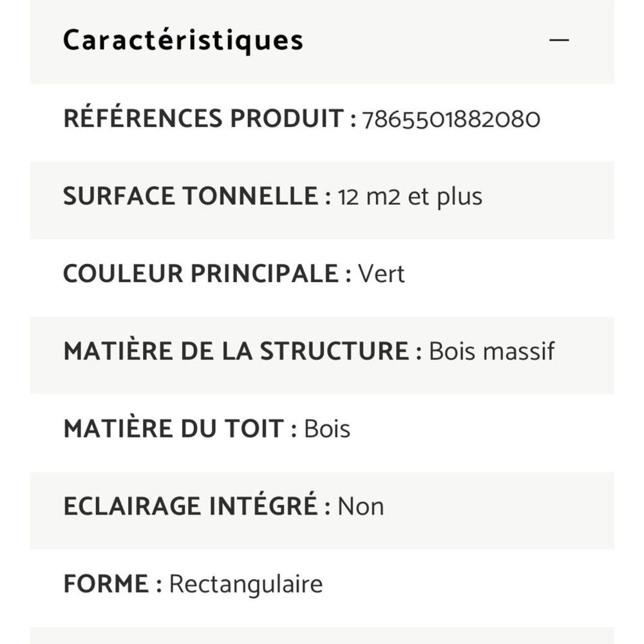Click the partially visible row below FORME

pos(322,636)
